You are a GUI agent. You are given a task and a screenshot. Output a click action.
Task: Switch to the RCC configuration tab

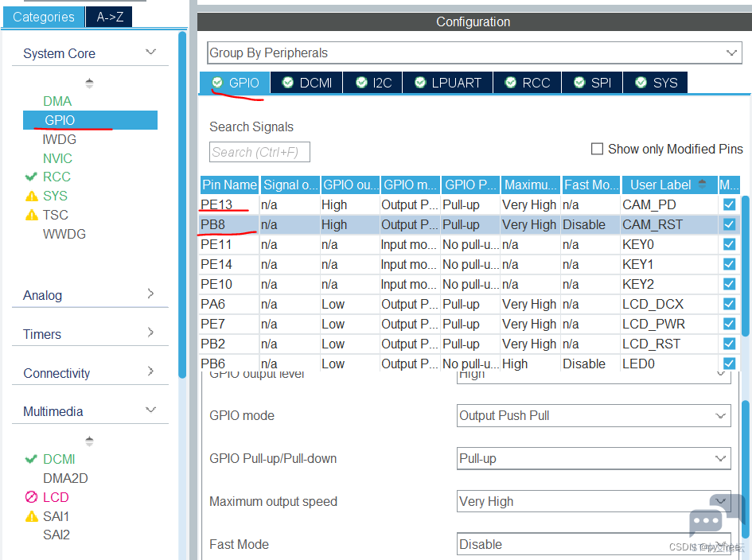(x=528, y=83)
